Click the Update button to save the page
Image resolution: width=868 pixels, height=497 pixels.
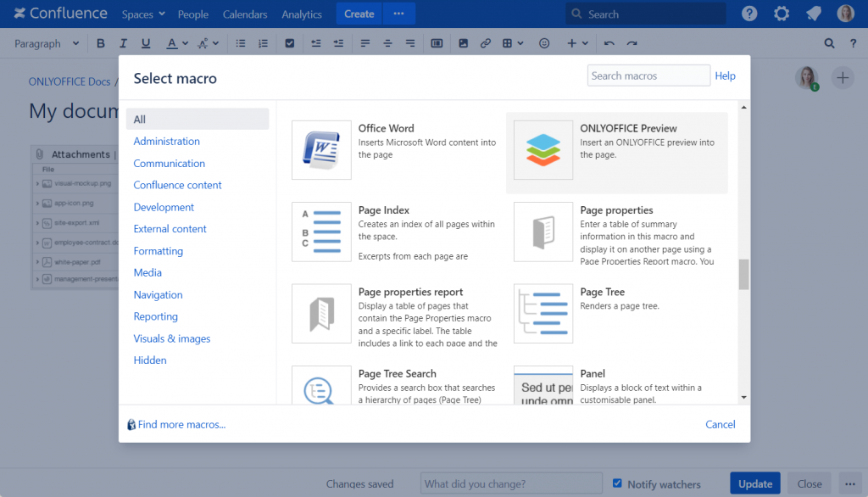pos(754,482)
